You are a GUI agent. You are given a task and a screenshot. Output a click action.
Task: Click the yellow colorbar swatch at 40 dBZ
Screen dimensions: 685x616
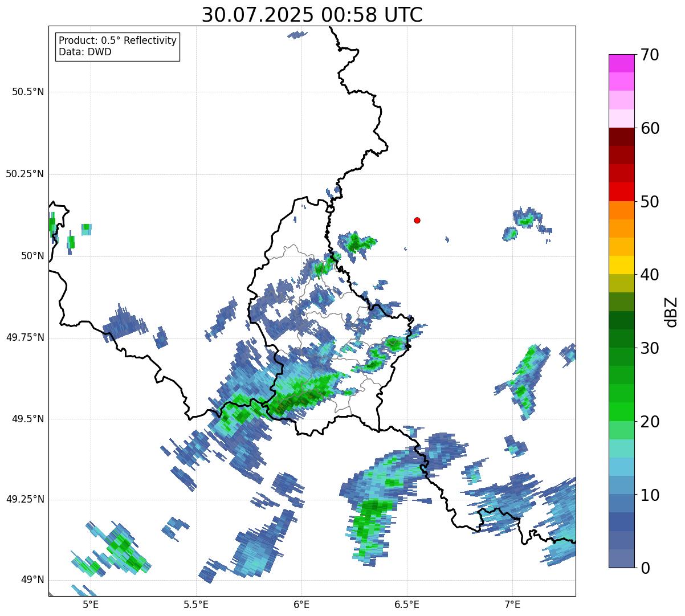tap(621, 265)
